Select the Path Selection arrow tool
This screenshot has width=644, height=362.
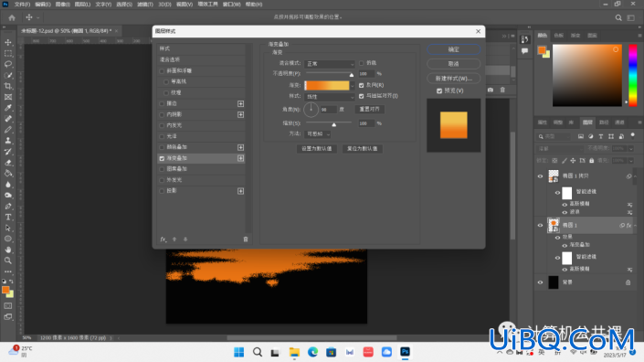click(x=8, y=228)
